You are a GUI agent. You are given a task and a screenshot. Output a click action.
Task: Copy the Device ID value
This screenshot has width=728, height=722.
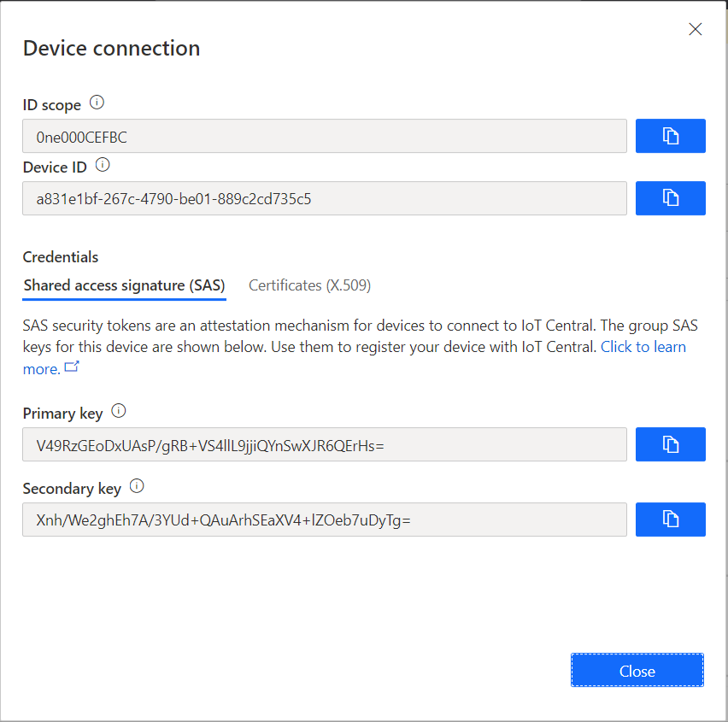point(671,198)
